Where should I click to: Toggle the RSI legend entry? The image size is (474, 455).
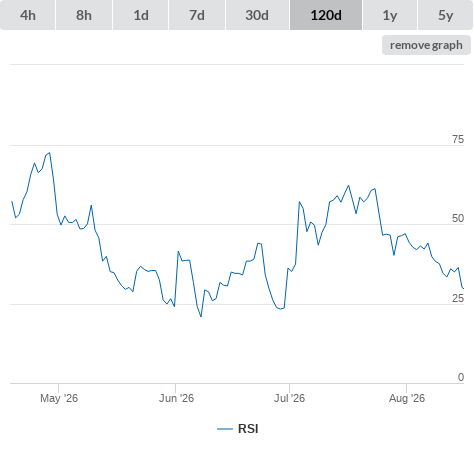(x=238, y=429)
